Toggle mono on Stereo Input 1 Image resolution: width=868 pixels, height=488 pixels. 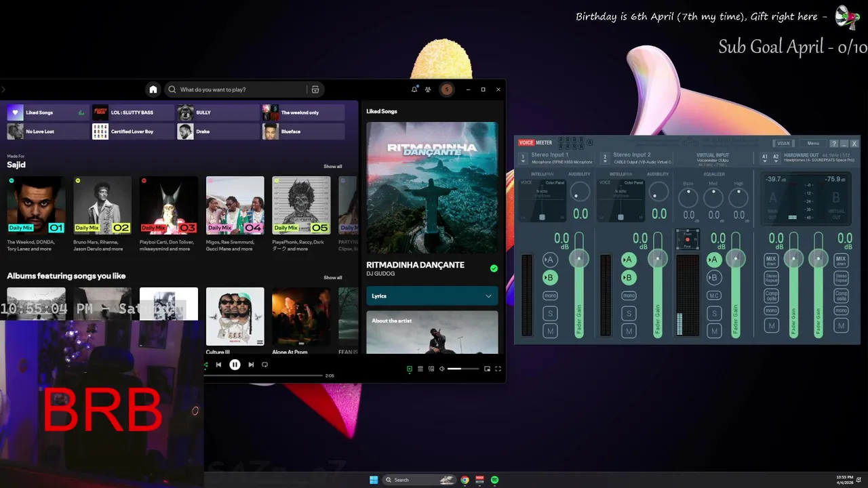tap(550, 296)
